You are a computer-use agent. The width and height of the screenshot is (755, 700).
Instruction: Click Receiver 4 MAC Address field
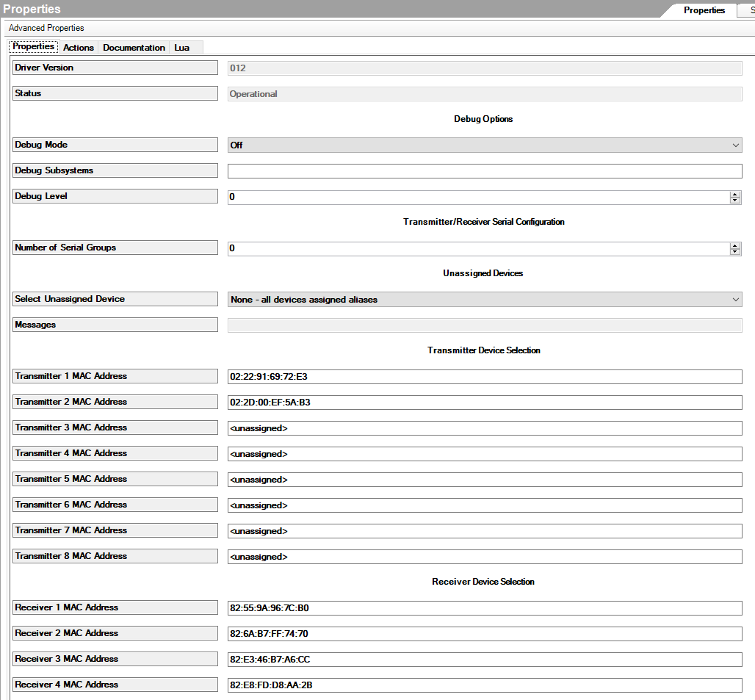[x=485, y=685]
